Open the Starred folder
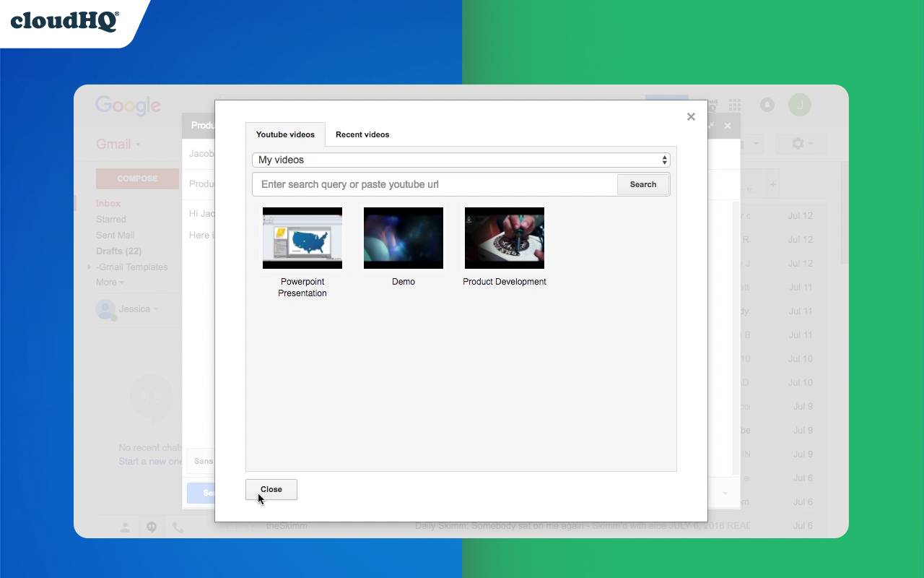The image size is (924, 578). 111,220
